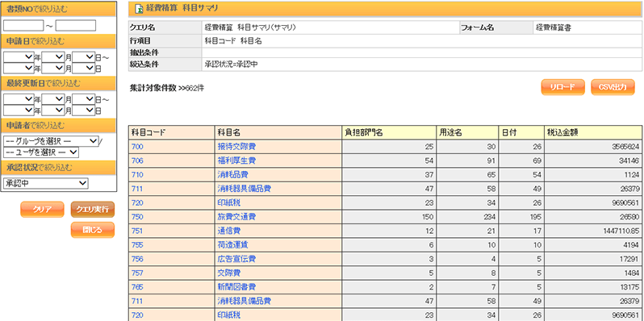644x321 pixels.
Task: Click the amount 1447110.85 in 通信費 row
Action: (621, 231)
